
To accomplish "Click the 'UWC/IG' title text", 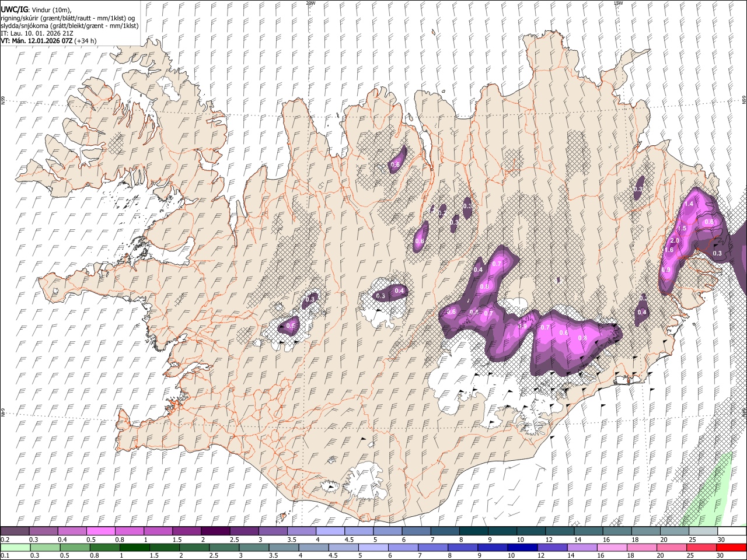I will [x=13, y=10].
